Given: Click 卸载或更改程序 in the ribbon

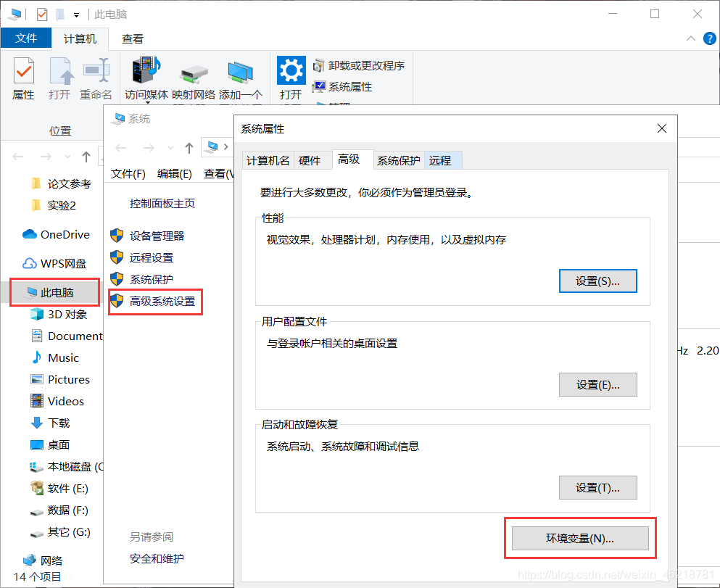Looking at the screenshot, I should coord(359,66).
